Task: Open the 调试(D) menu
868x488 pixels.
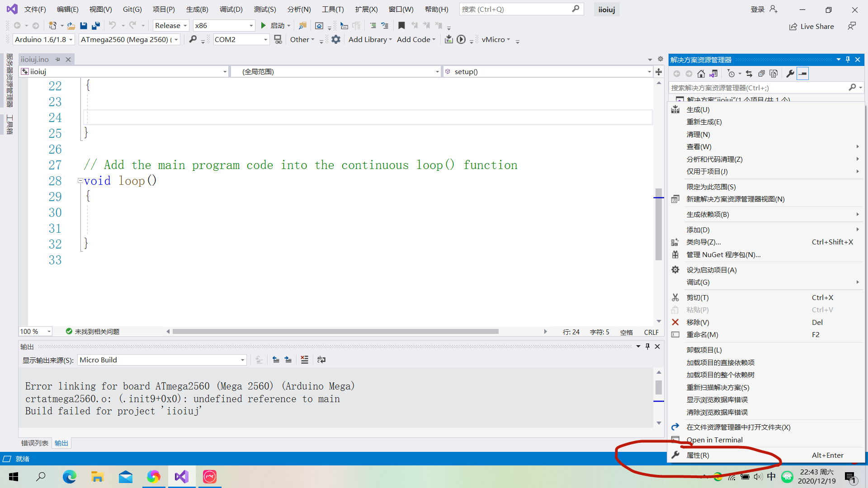Action: 231,9
